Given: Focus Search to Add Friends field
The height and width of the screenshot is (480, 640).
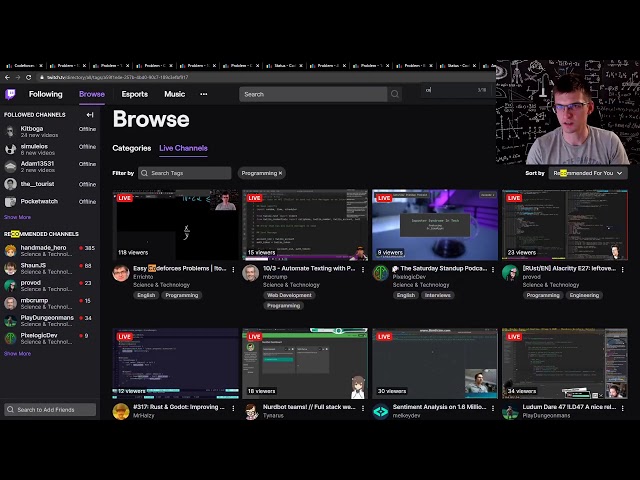Looking at the screenshot, I should 50,409.
